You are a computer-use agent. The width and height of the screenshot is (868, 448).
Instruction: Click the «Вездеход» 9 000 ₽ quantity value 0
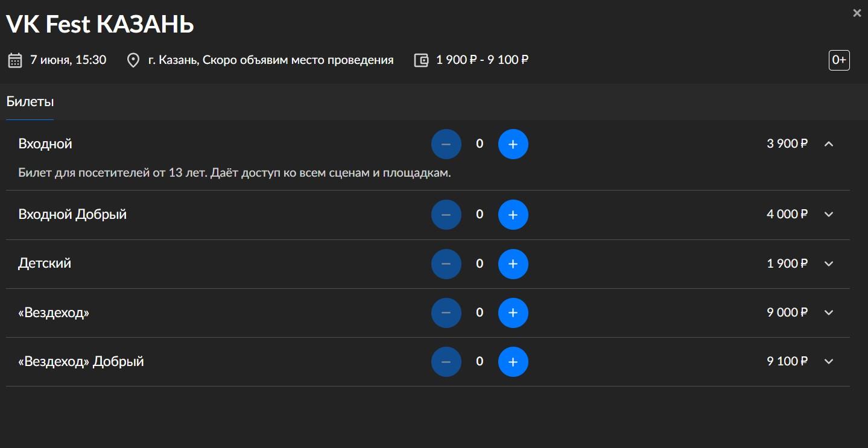480,312
